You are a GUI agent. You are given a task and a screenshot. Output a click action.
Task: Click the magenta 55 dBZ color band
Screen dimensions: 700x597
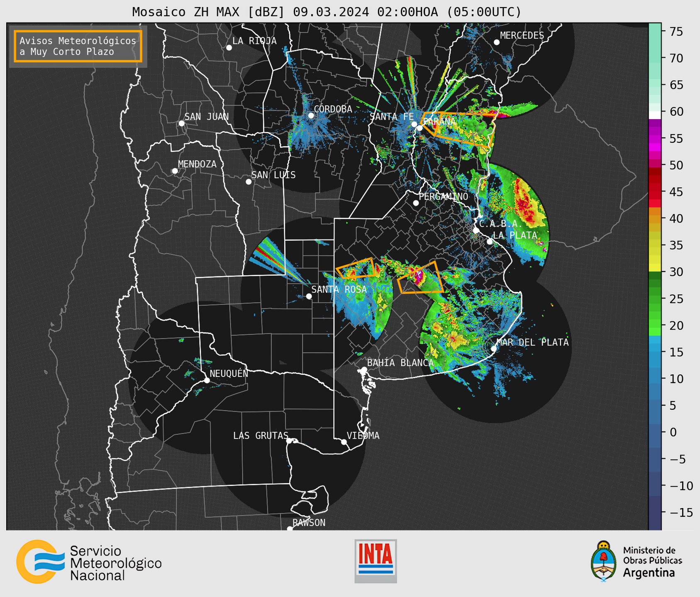[x=655, y=139]
